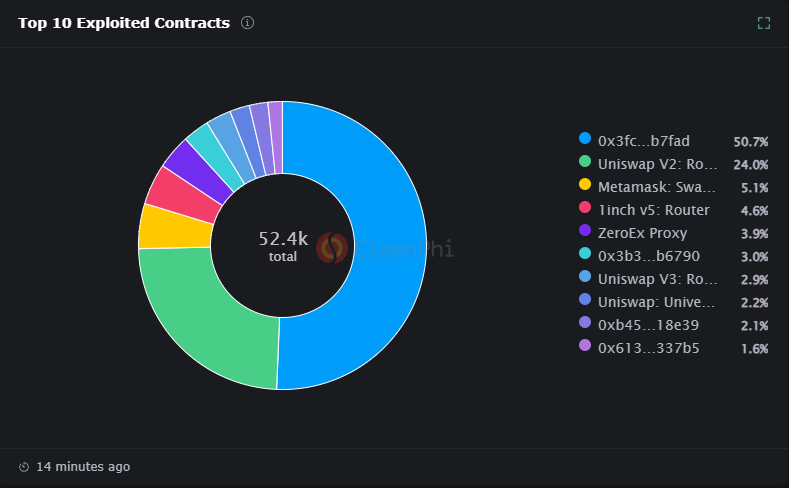The width and height of the screenshot is (789, 488).
Task: Toggle Metamask: Swa... legend entry
Action: tap(674, 187)
